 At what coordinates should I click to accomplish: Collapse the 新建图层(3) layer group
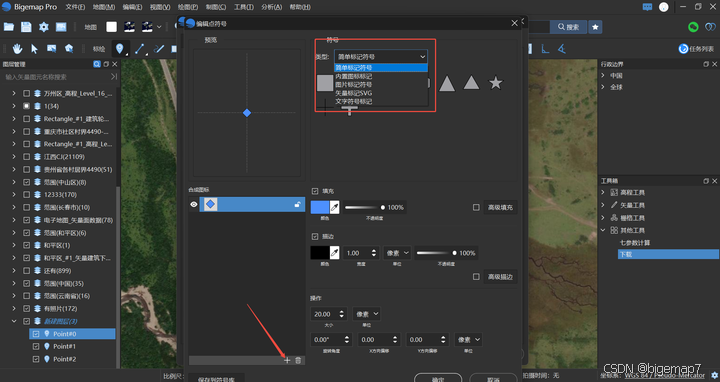click(x=14, y=321)
